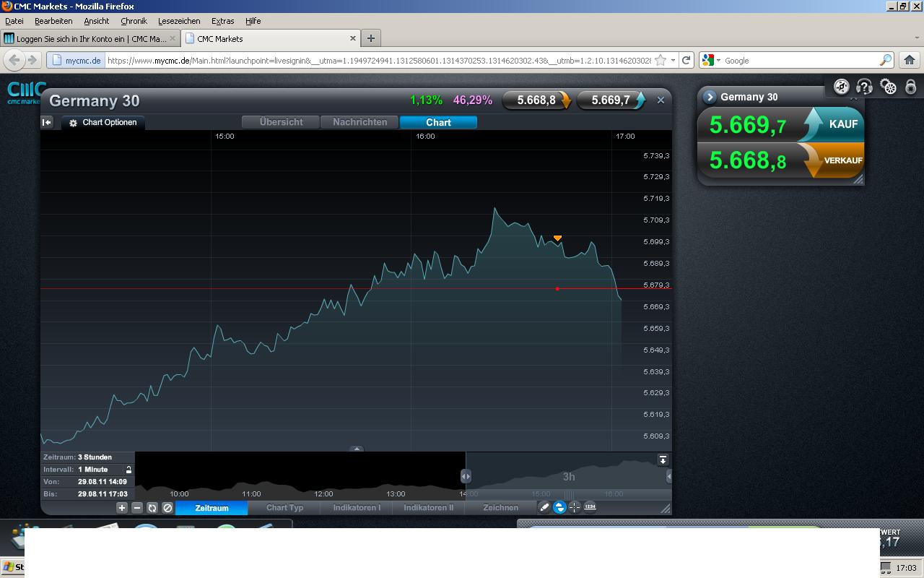Click the blue arrow on Germany 30 widget
The width and height of the screenshot is (924, 578).
(x=710, y=97)
